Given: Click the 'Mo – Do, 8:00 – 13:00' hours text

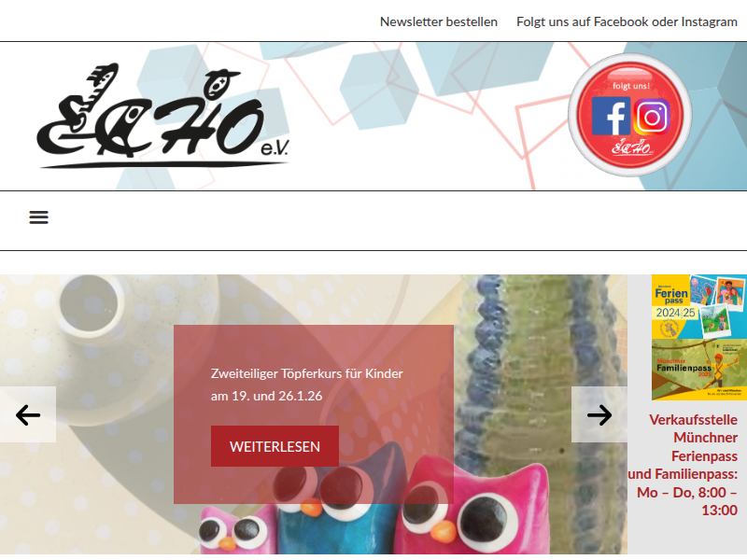Looking at the screenshot, I should click(x=687, y=501).
